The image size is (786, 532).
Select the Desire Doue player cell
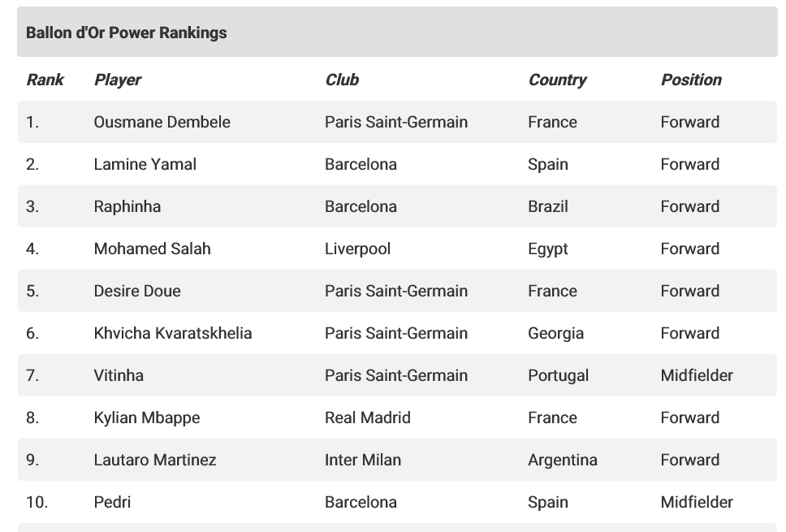click(137, 291)
